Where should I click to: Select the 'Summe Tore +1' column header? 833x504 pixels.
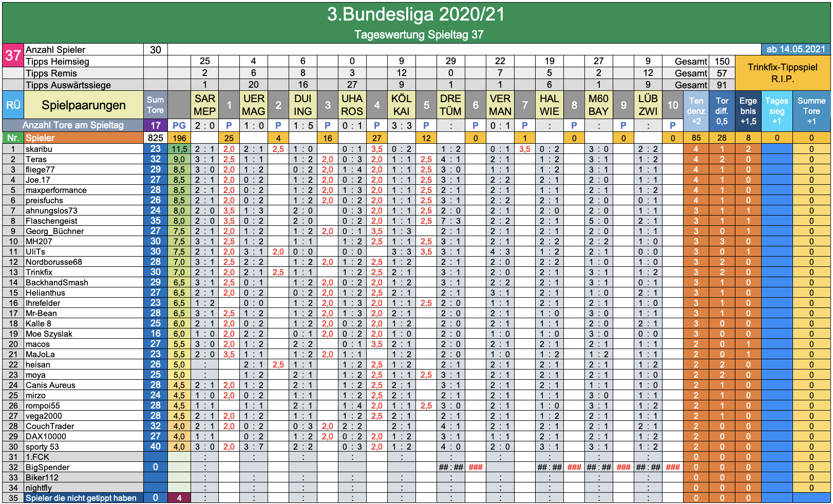[x=811, y=111]
